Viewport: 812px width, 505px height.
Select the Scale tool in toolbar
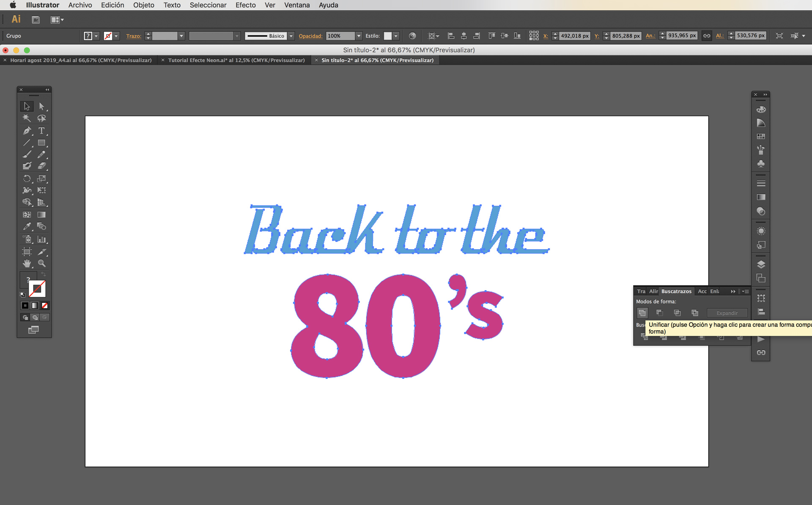click(x=42, y=179)
